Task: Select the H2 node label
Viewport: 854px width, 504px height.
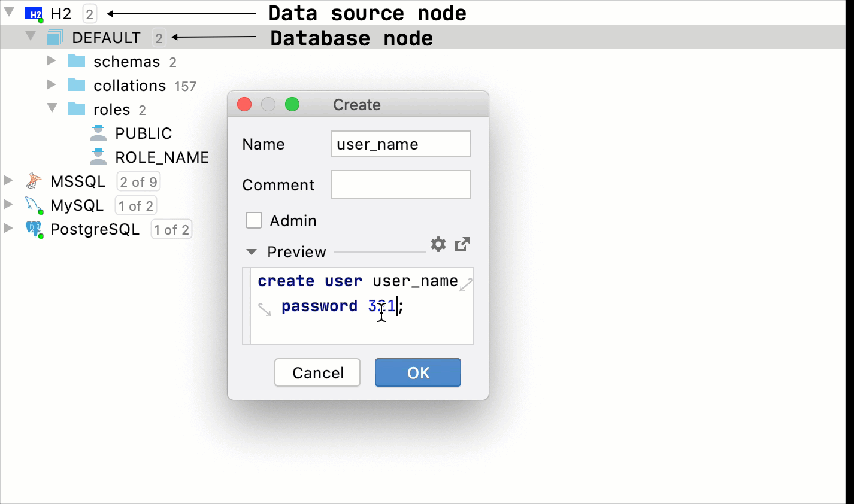Action: coord(60,14)
